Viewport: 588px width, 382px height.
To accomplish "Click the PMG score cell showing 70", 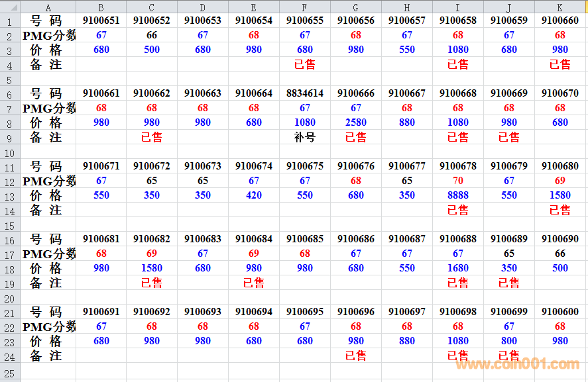I will [x=457, y=181].
